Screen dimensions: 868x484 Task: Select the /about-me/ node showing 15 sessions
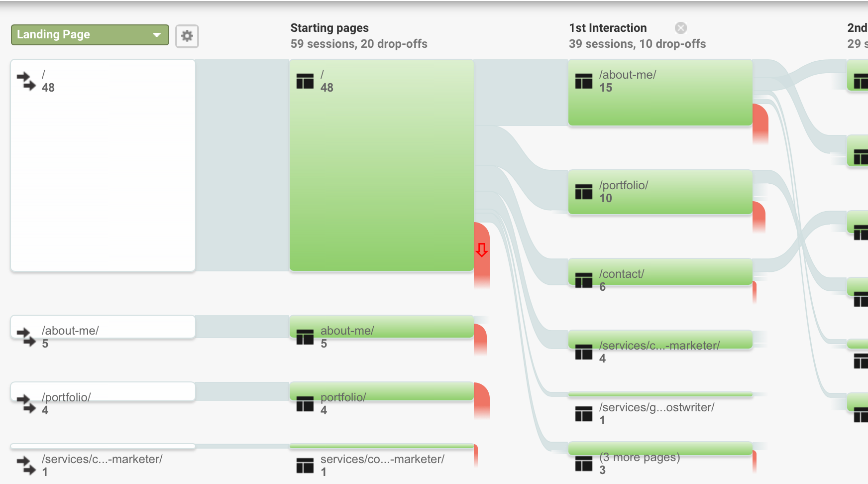click(x=659, y=92)
